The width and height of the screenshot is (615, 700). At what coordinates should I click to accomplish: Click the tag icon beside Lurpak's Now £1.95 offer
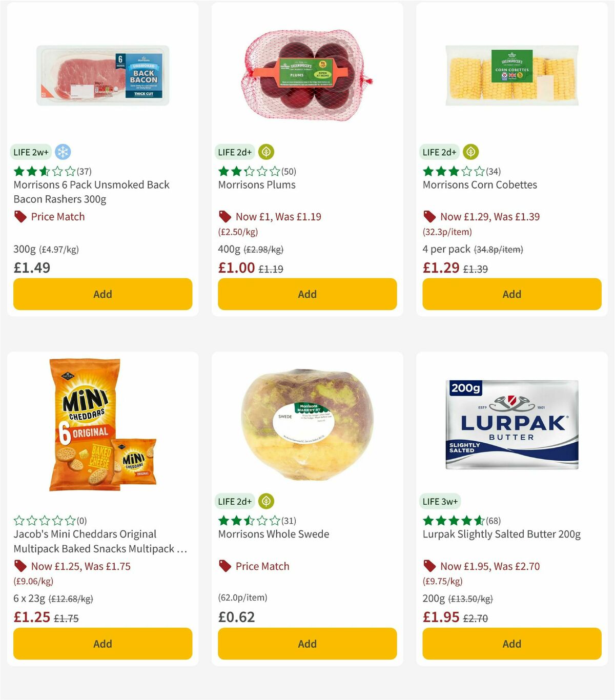pyautogui.click(x=429, y=566)
